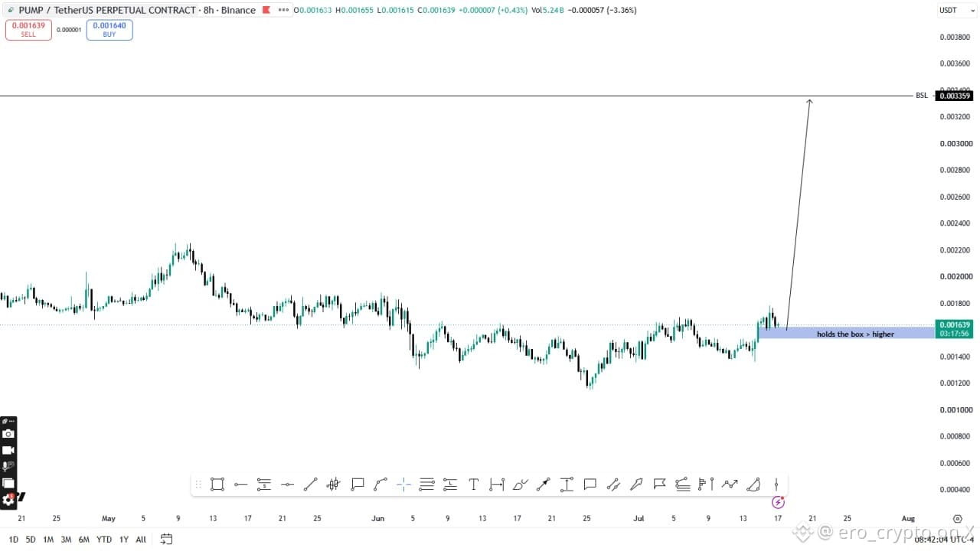Click the BSL price label 0.003359

[955, 96]
